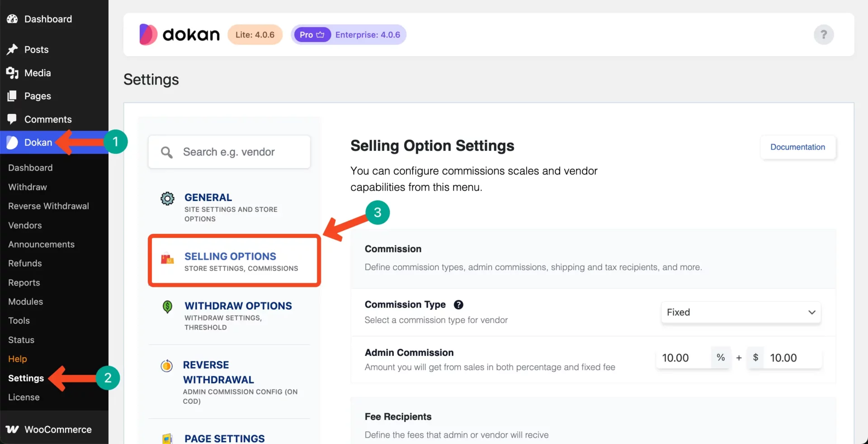Click the Selling Options shopping bag icon
The image size is (868, 444).
pyautogui.click(x=167, y=258)
